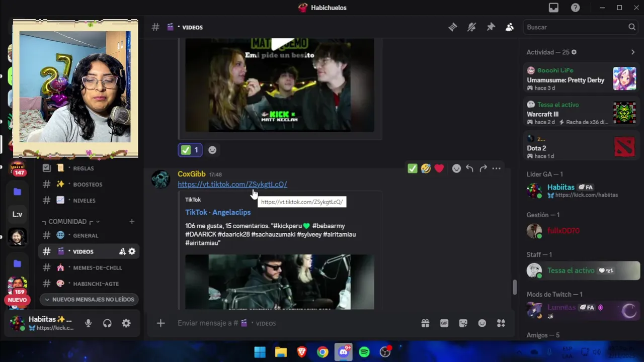
Task: Edit VIDEOS channel settings gear
Action: (x=132, y=251)
